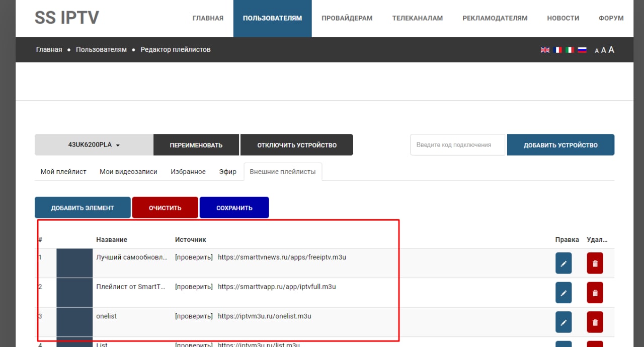644x347 pixels.
Task: Click the Название column header
Action: [112, 240]
